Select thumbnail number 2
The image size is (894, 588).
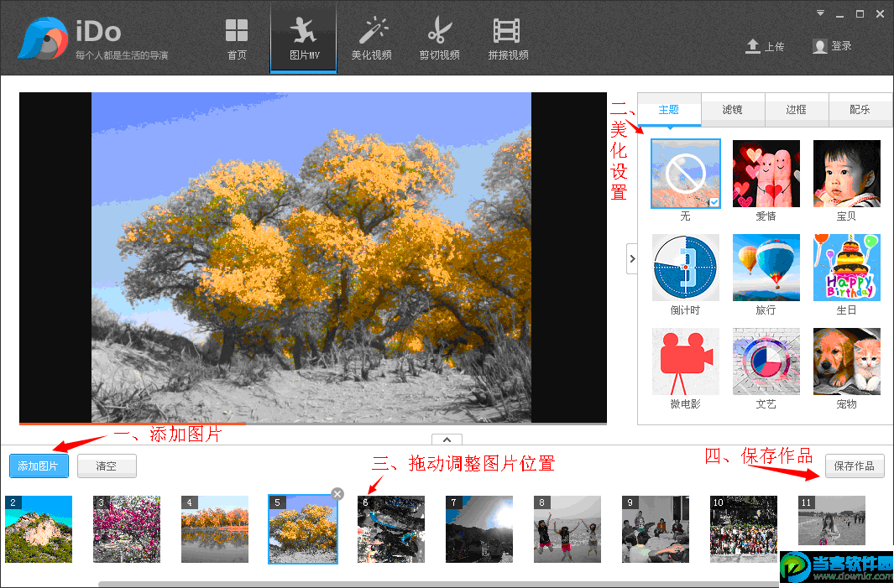39,529
